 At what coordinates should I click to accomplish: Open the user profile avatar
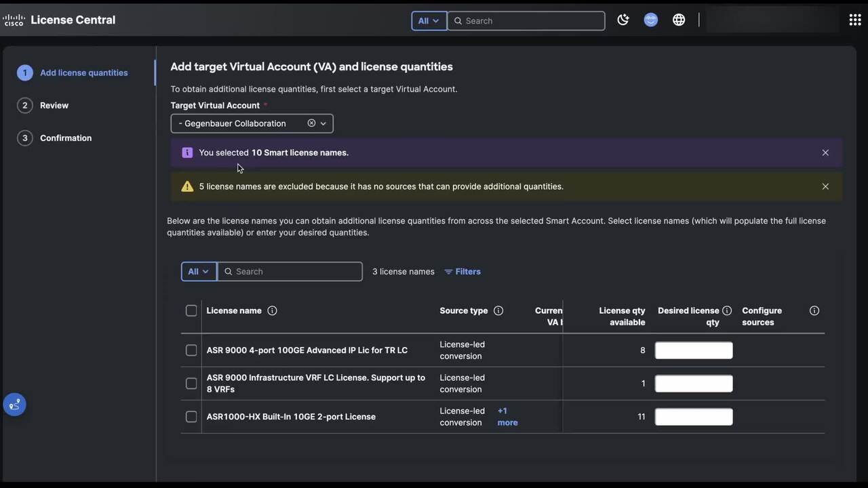point(651,20)
